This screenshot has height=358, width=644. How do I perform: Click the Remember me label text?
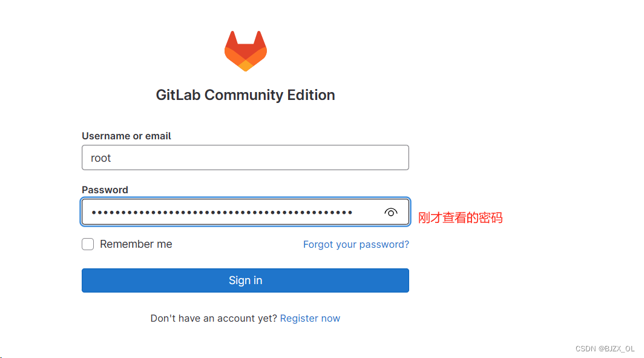pos(136,244)
